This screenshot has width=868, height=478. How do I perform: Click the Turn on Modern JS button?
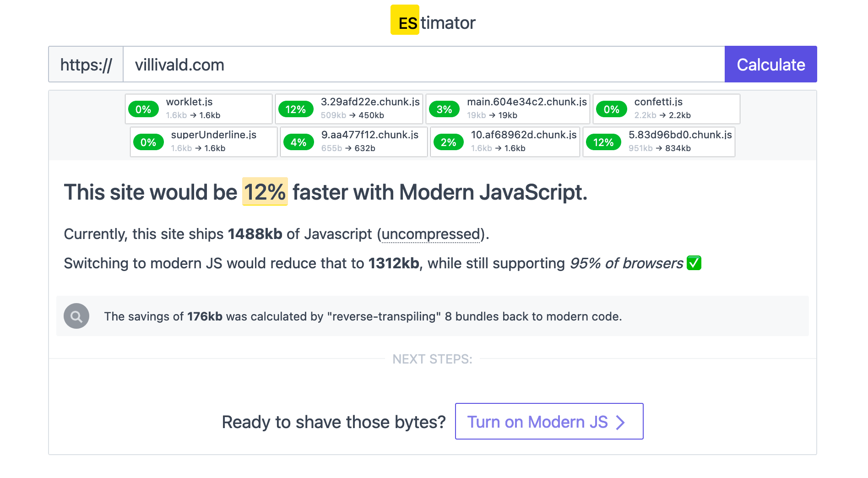548,421
